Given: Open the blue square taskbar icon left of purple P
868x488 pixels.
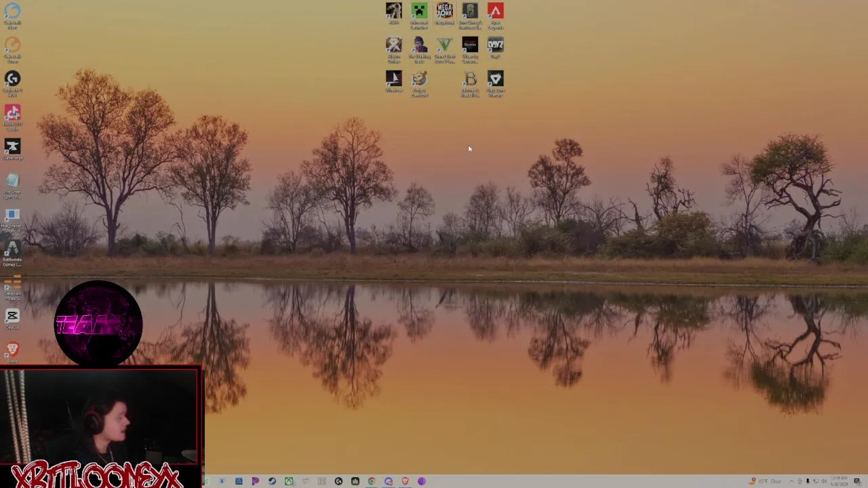Looking at the screenshot, I should [239, 481].
